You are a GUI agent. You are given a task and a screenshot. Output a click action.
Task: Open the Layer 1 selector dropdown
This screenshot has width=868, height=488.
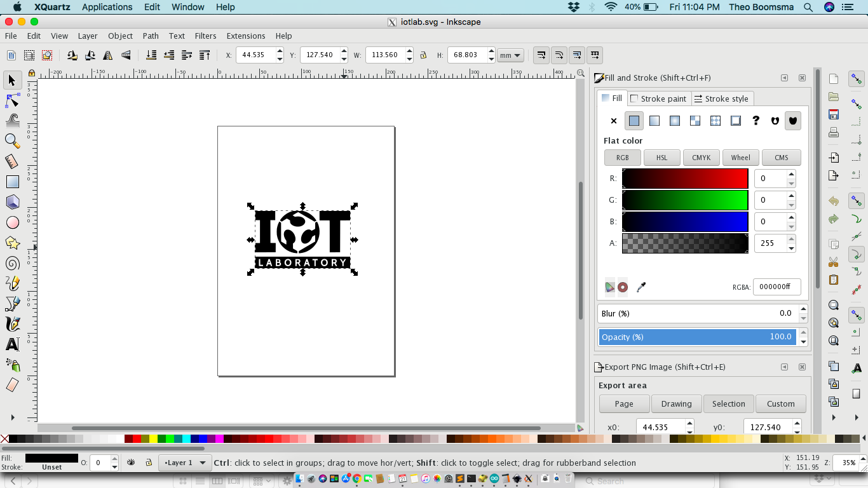tap(185, 463)
